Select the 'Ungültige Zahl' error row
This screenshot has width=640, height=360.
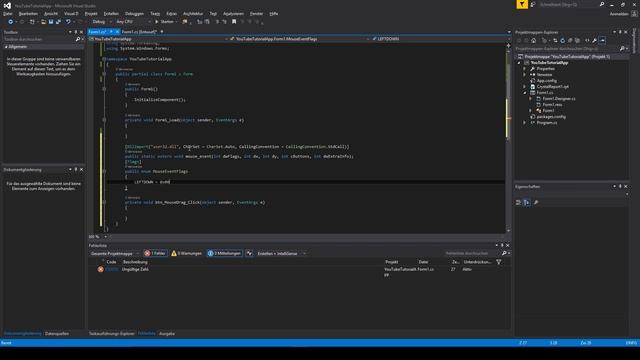(300, 269)
